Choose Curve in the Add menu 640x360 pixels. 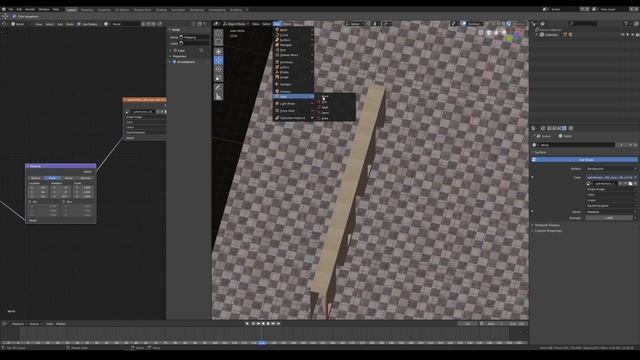tap(293, 35)
